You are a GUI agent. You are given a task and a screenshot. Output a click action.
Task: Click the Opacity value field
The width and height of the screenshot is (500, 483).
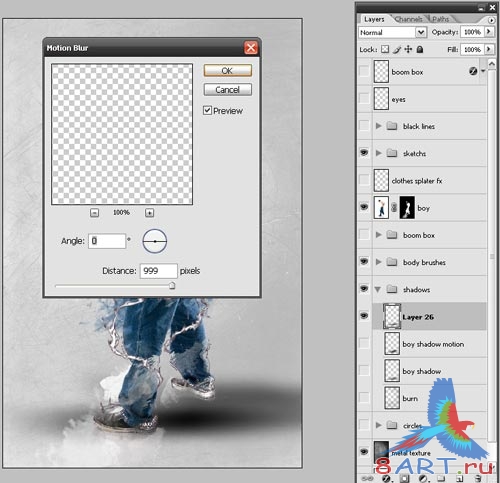472,32
